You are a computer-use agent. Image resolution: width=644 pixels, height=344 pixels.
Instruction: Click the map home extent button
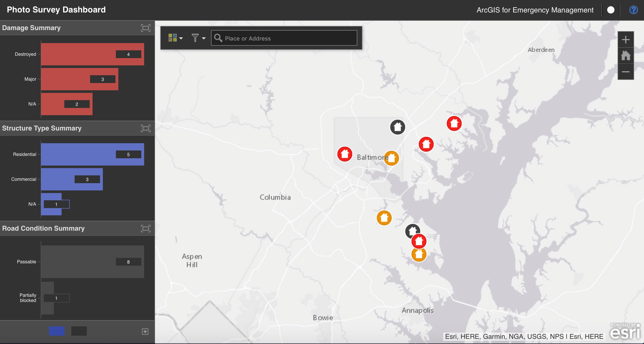tap(625, 56)
